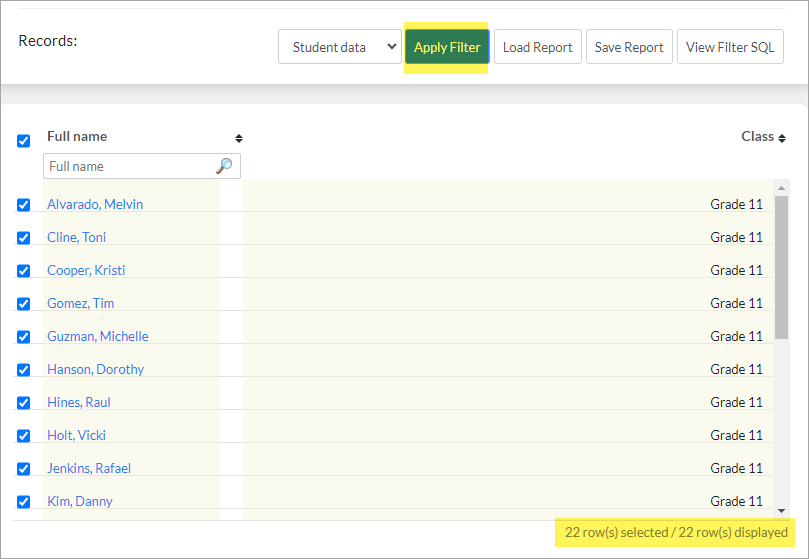Click the vertical scrollbar thumb
This screenshot has height=559, width=809.
781,267
